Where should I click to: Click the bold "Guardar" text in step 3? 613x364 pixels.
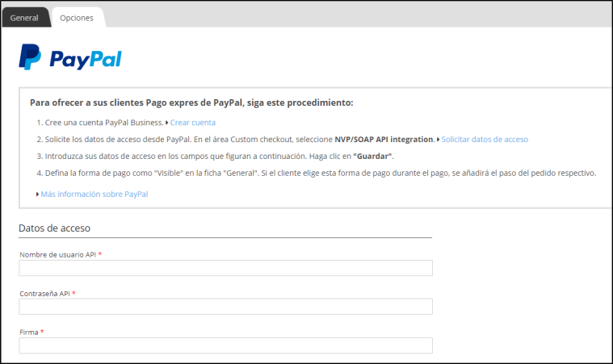tap(372, 157)
